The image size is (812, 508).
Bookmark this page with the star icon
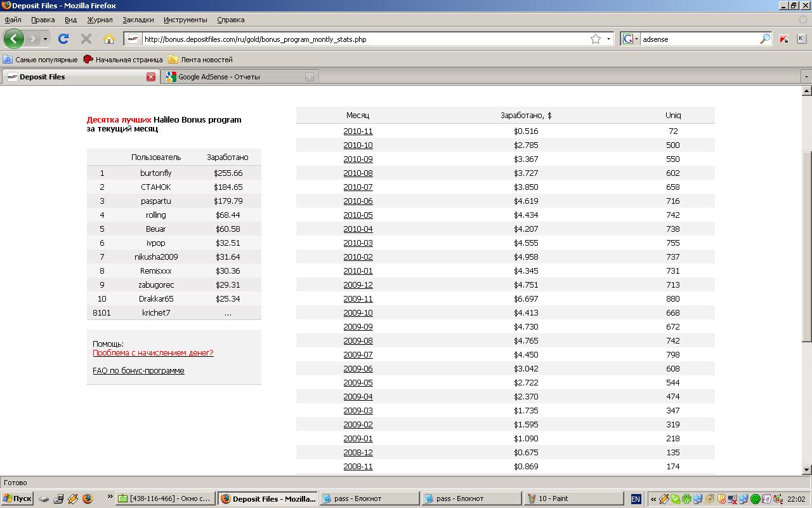[x=595, y=39]
